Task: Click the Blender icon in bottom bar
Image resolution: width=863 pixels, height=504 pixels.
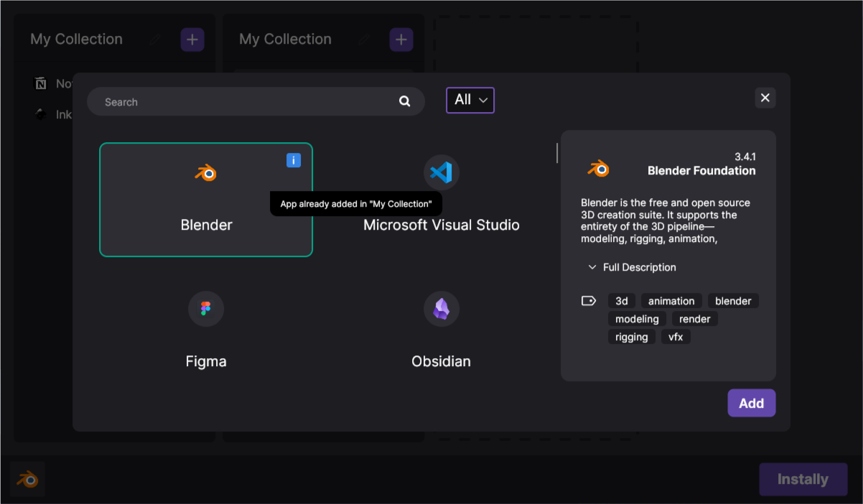Action: tap(28, 480)
